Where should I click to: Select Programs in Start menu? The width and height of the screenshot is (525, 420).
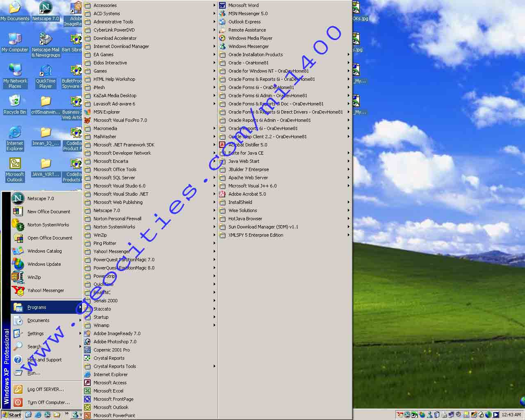(x=46, y=307)
